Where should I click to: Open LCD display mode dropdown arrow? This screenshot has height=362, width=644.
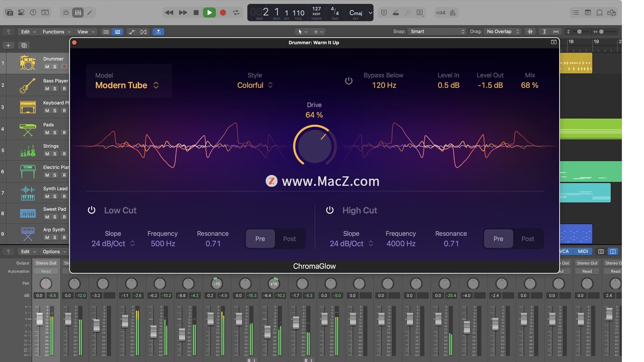click(370, 13)
